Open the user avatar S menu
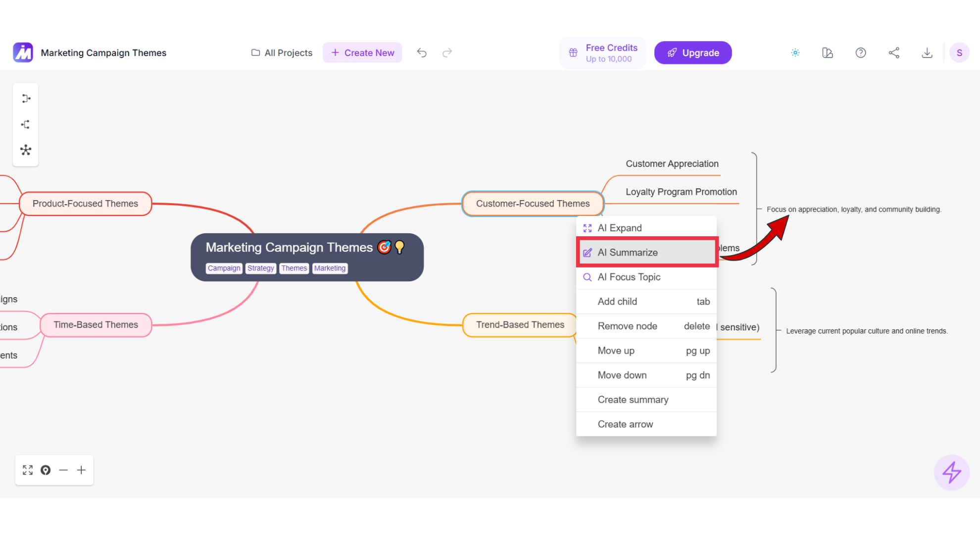980x535 pixels. pos(959,53)
